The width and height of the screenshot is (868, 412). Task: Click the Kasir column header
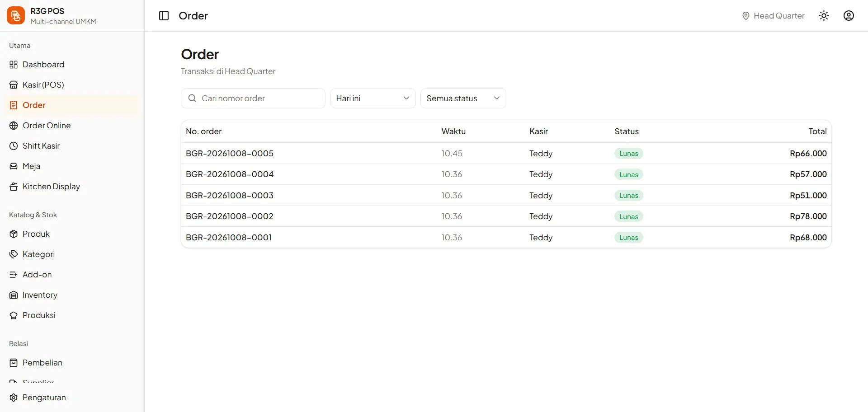[538, 131]
